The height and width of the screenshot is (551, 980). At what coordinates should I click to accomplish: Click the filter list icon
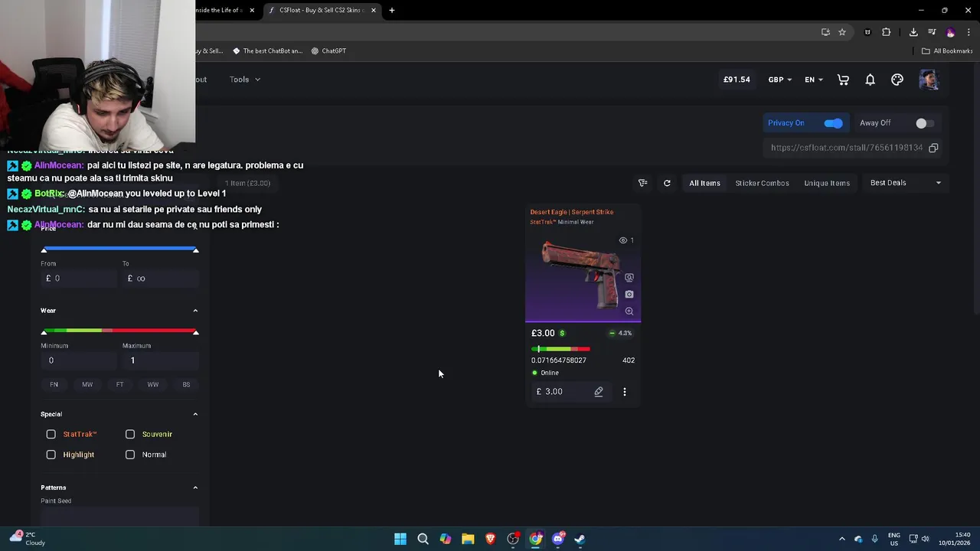(x=643, y=183)
